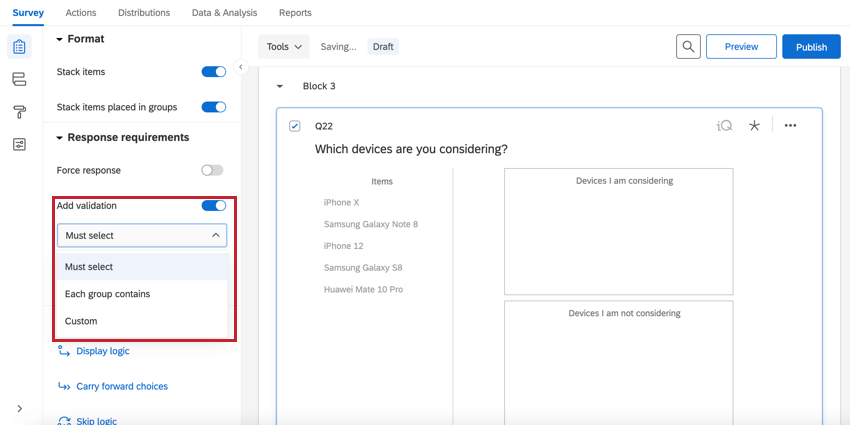Disable the Add validation switch

(213, 206)
